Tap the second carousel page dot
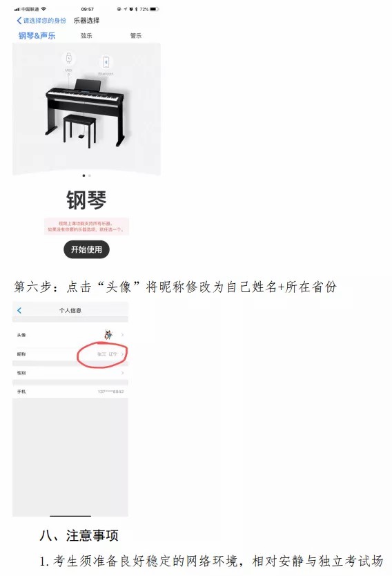 (90, 175)
